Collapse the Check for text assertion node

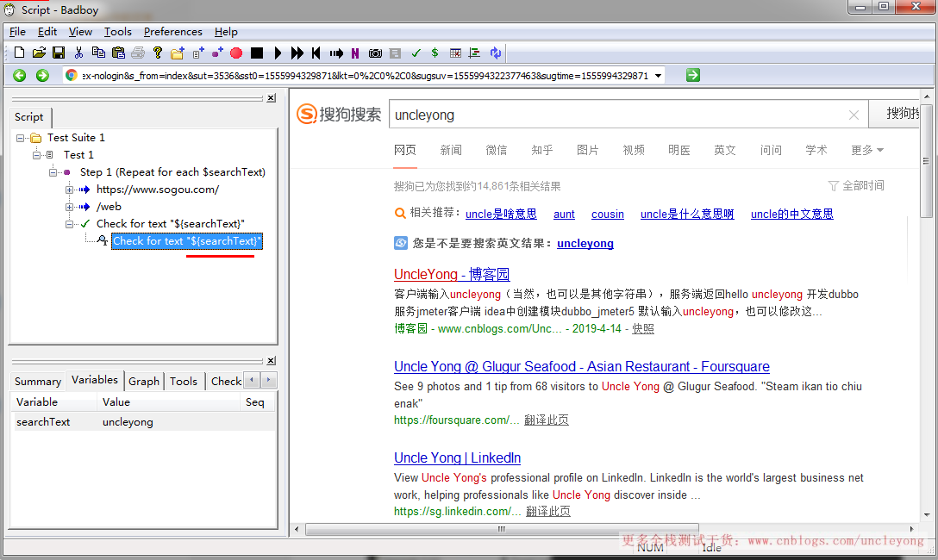(69, 225)
